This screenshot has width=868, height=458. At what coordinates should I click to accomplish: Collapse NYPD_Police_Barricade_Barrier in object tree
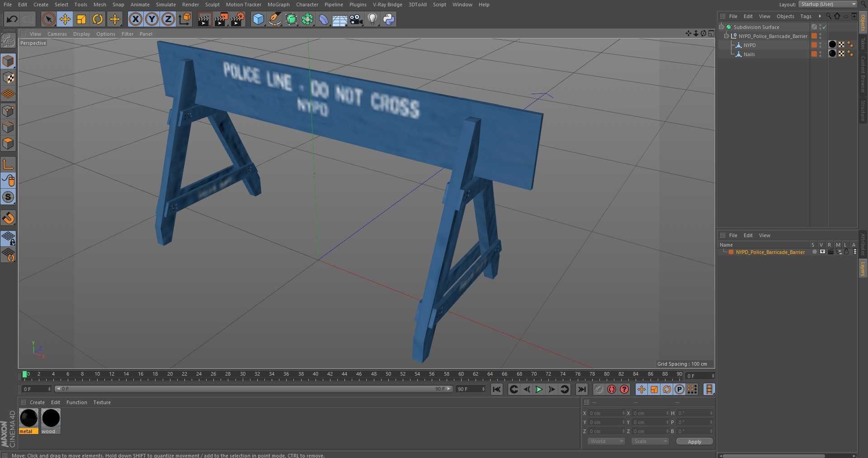726,36
